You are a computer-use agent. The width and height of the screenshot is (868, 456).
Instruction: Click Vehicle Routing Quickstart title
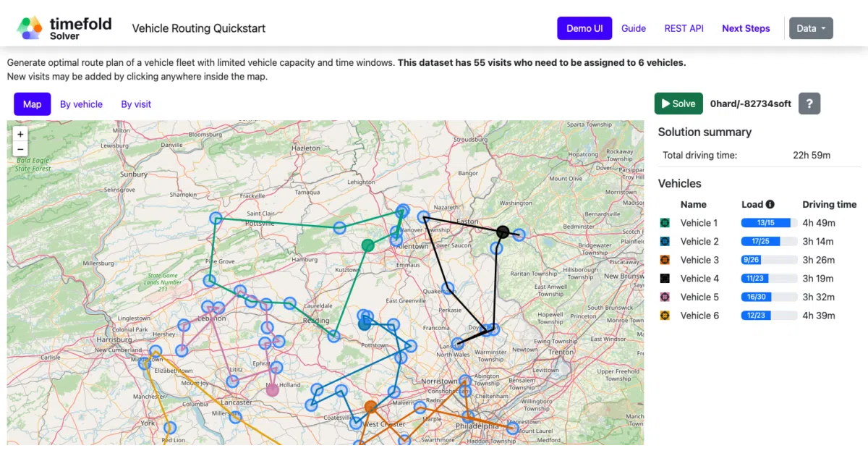coord(198,28)
